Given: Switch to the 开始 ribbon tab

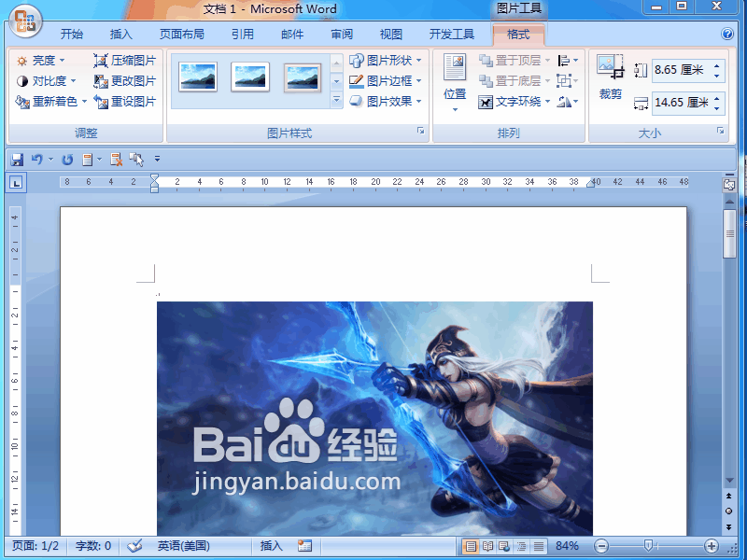Looking at the screenshot, I should 72,34.
